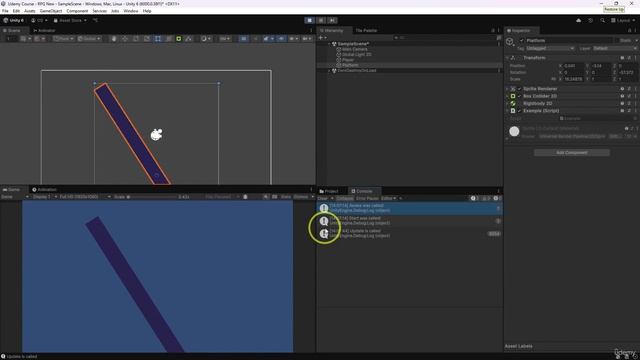Screen dimensions: 640x360
Task: Click the Box Collider 2D component icon
Action: click(x=513, y=96)
